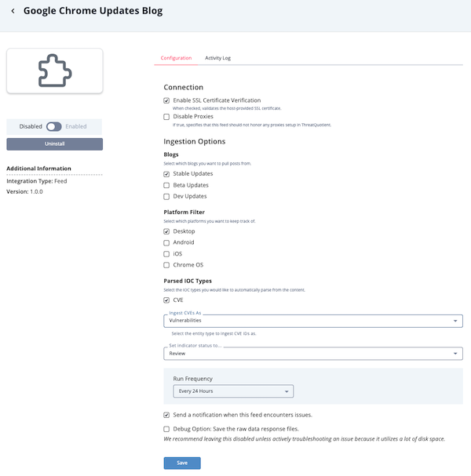
Task: Open Run Frequency dropdown
Action: [x=233, y=391]
